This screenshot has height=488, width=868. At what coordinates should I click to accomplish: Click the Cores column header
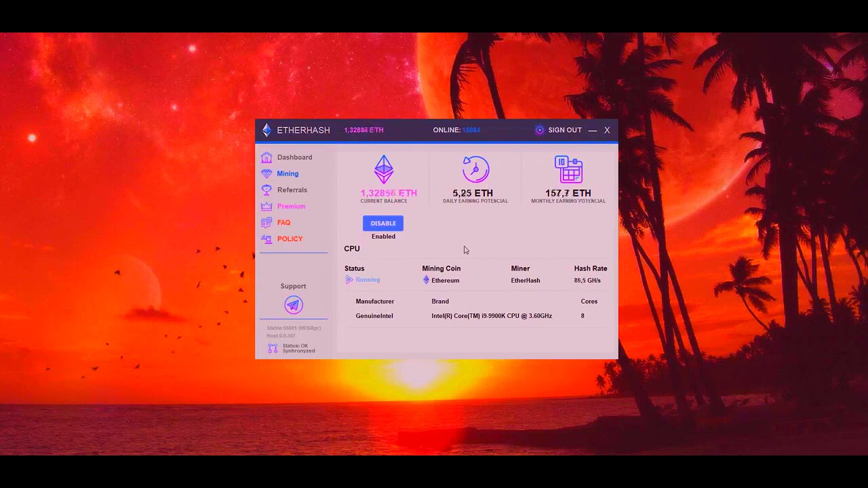[x=589, y=302]
